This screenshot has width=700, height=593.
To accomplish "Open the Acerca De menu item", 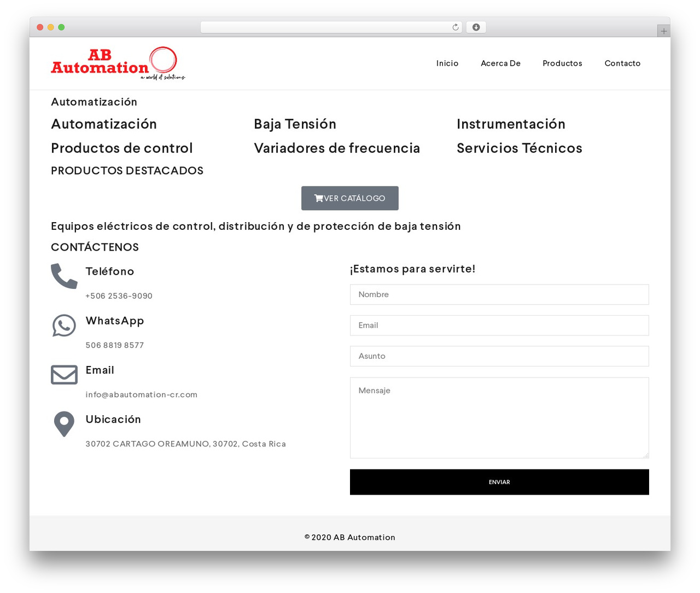I will (x=500, y=63).
